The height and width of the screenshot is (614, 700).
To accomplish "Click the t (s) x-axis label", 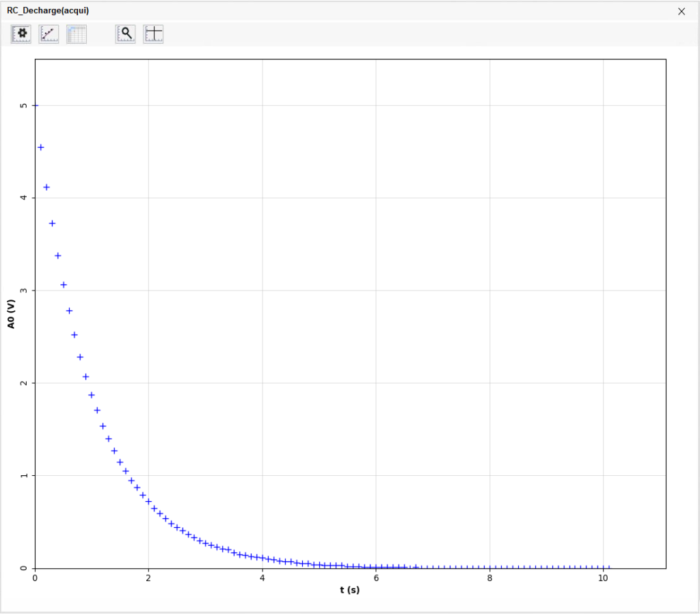I will pos(349,589).
